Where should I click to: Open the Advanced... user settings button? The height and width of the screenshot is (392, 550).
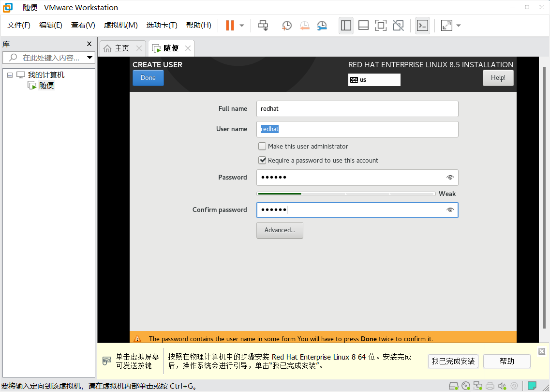(x=280, y=230)
